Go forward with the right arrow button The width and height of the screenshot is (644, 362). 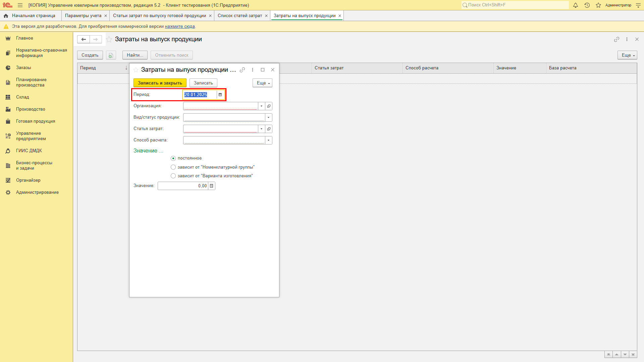point(96,39)
